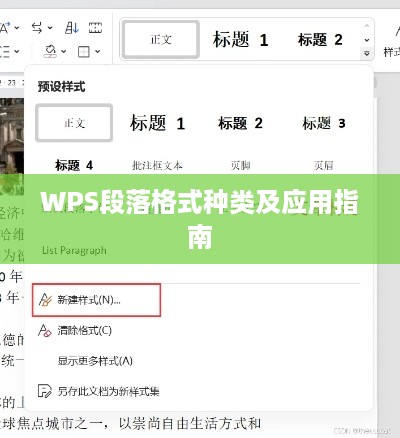Choose 另存此文档为新样式集 menu entry
Screen dimensions: 400x438
99,391
